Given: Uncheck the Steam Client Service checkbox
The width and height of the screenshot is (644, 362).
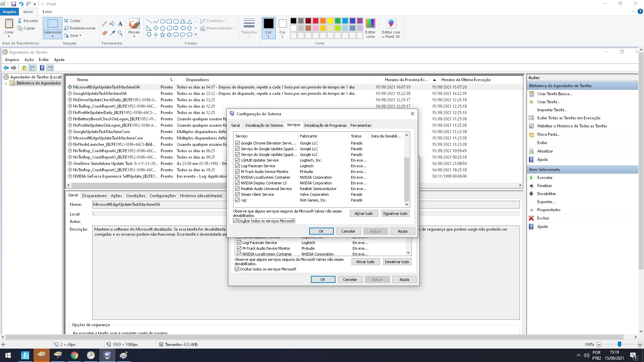Looking at the screenshot, I should coord(237,194).
